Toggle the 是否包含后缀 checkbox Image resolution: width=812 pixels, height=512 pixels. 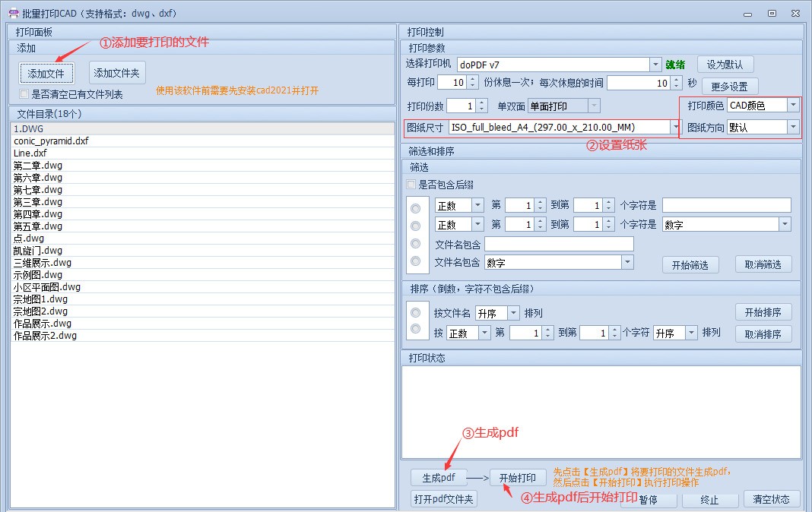pos(411,185)
